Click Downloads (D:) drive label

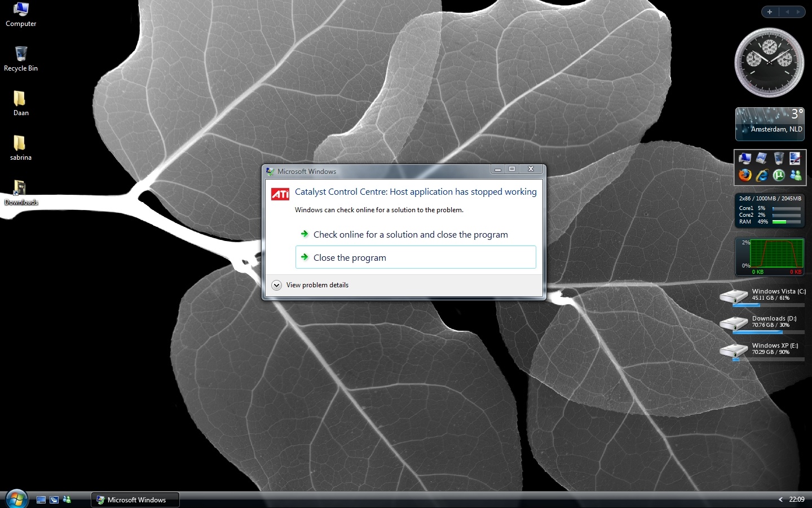pos(774,318)
